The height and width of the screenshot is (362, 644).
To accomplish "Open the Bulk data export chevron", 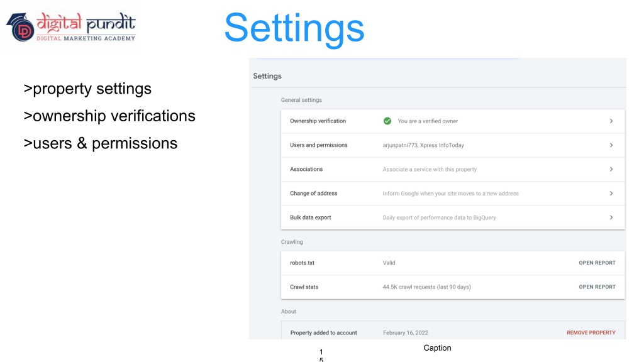I will (x=611, y=217).
